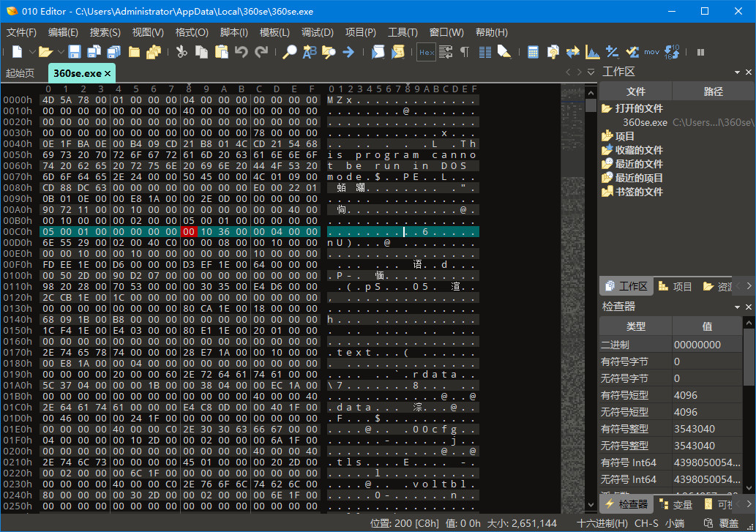Open the 工具(T) menu
The height and width of the screenshot is (532, 756).
click(403, 32)
